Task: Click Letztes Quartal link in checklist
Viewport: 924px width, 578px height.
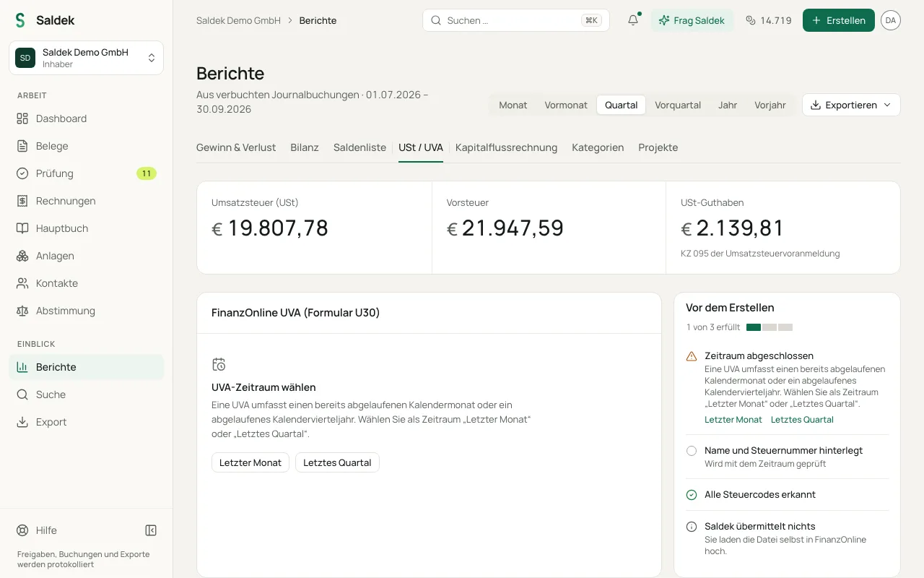Action: point(802,420)
